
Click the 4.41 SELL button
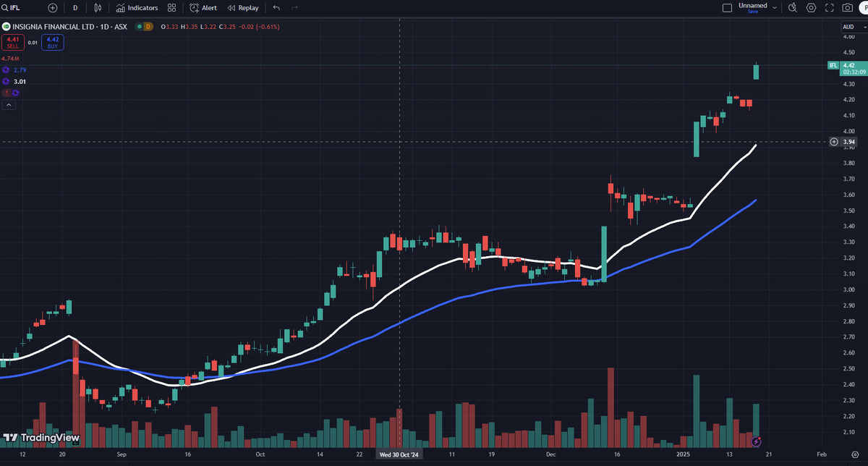click(12, 43)
